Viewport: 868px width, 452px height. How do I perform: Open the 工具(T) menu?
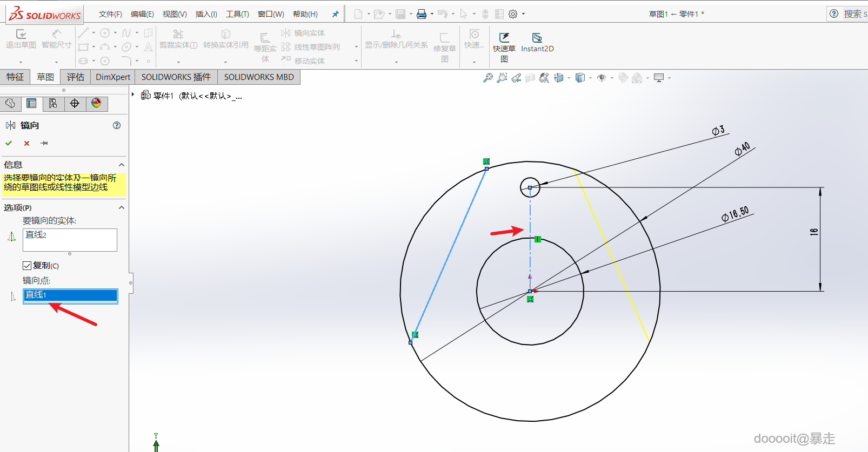pos(237,14)
